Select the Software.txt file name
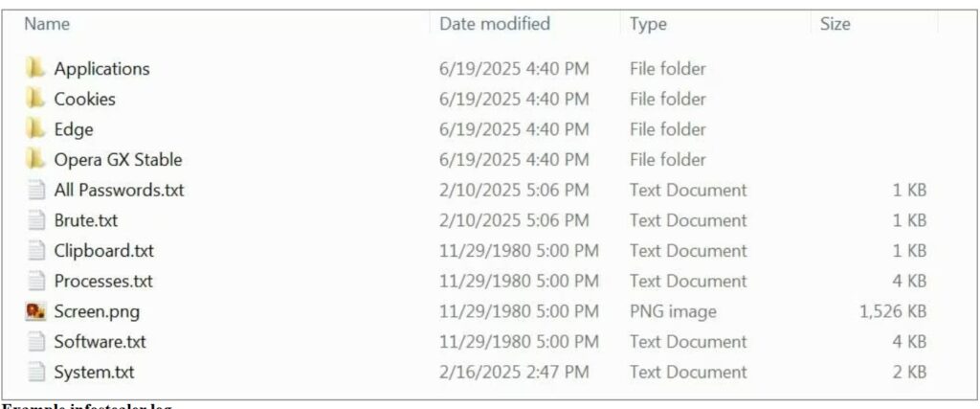Screen dimensions: 980x409 pos(100,342)
